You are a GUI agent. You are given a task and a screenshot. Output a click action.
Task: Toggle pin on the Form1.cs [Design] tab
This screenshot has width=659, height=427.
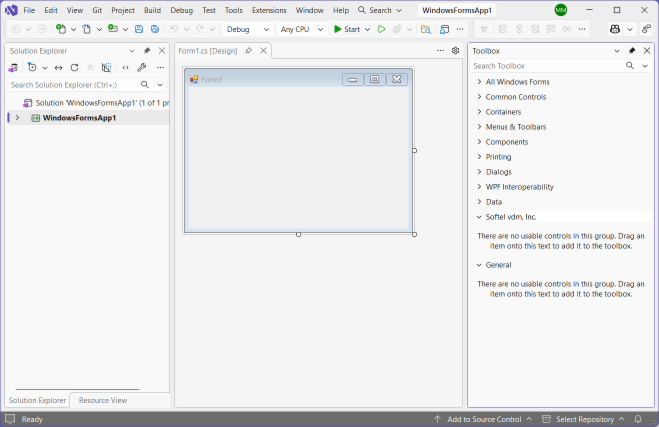[x=248, y=50]
